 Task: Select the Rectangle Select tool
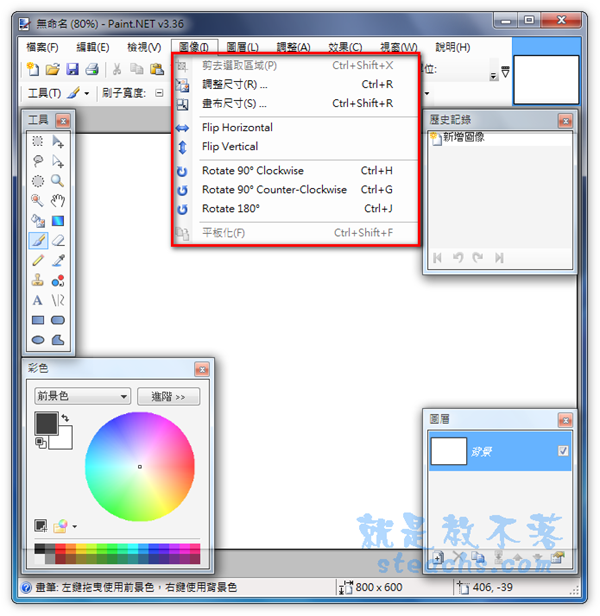coord(38,141)
